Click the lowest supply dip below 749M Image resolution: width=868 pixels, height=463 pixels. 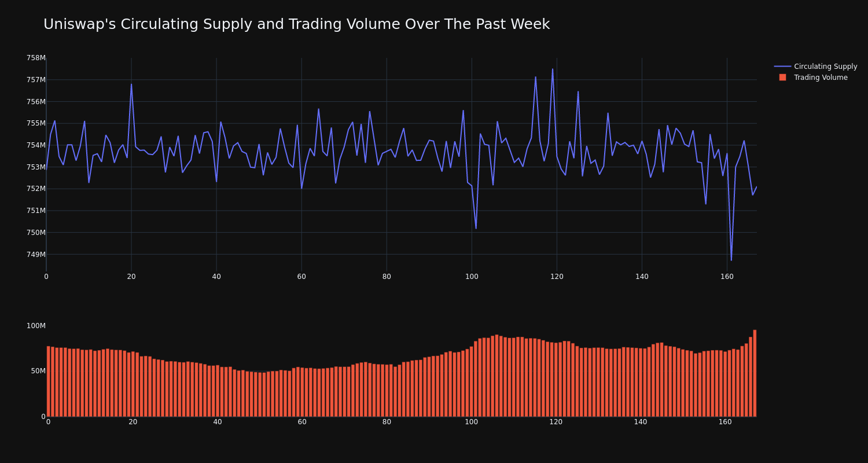(x=731, y=260)
